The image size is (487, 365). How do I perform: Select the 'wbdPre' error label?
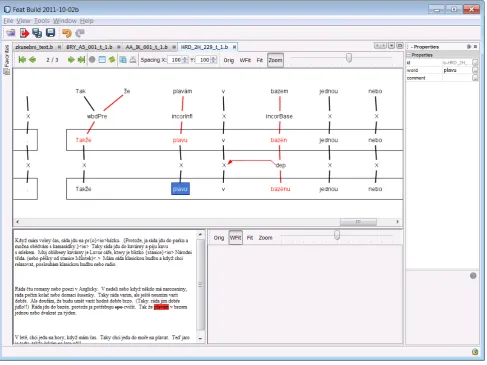(97, 116)
